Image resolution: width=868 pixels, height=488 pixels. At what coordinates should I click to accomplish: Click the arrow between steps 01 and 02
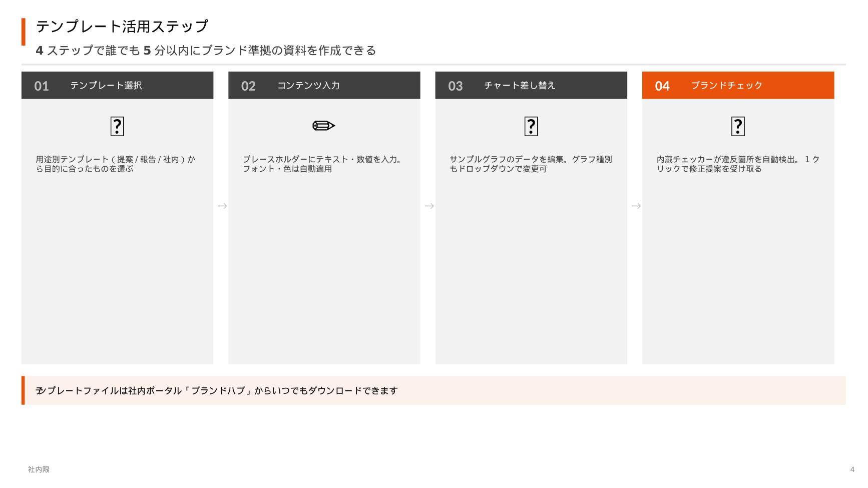click(222, 206)
